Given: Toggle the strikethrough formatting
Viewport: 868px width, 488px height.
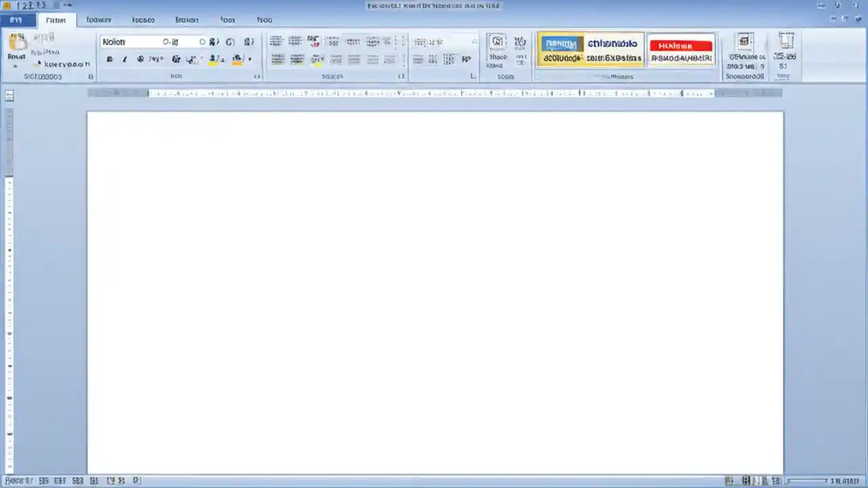Looking at the screenshot, I should coord(155,59).
